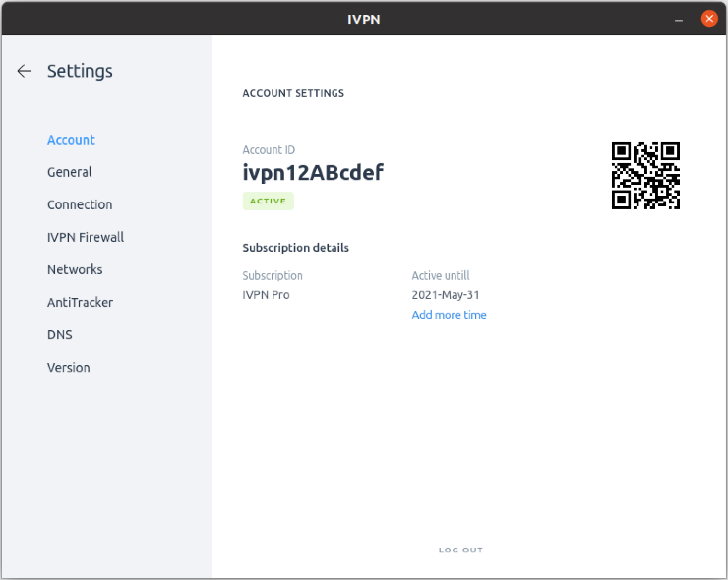
Task: Click the ACCOUNT SETTINGS header
Action: (x=293, y=93)
